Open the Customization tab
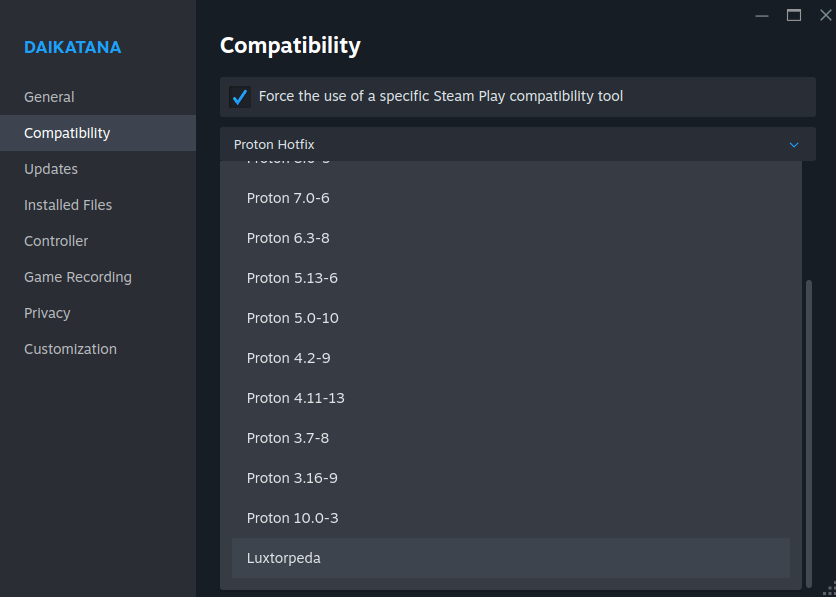Image resolution: width=836 pixels, height=597 pixels. 70,349
